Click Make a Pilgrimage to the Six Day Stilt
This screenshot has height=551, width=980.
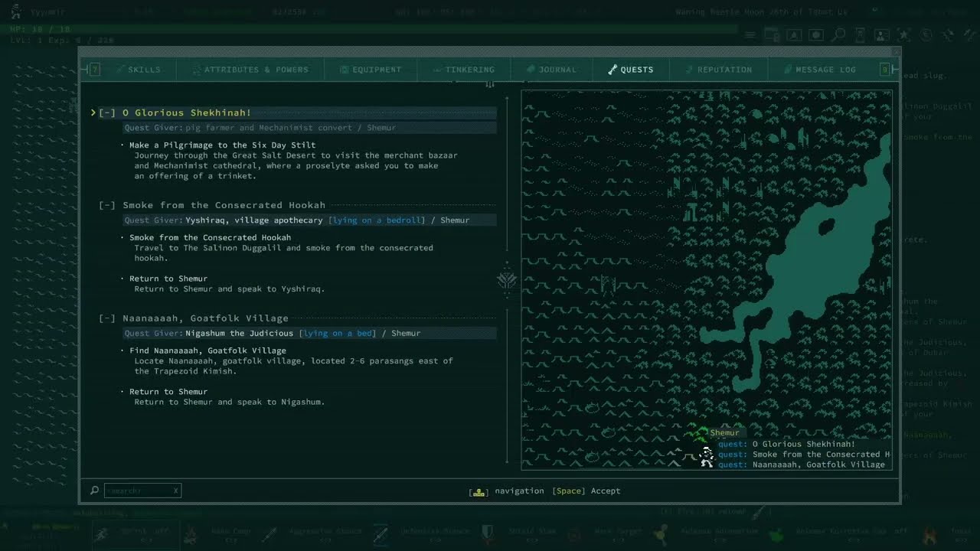click(222, 145)
